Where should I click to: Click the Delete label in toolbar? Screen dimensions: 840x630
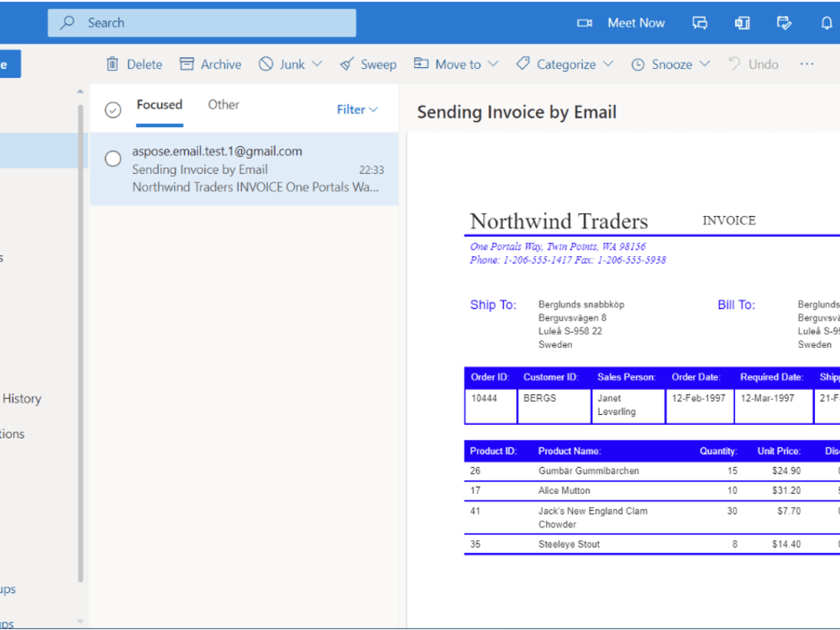[144, 65]
